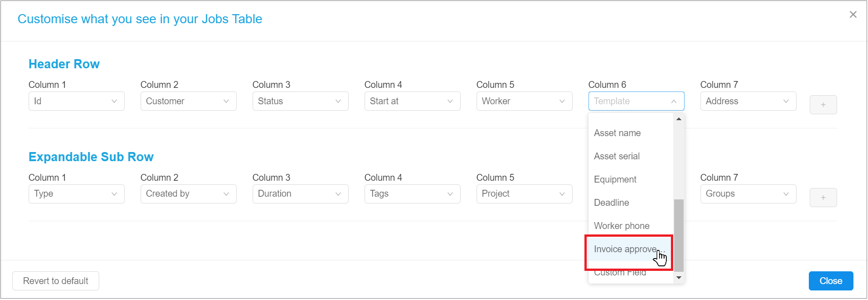The image size is (868, 300).
Task: Click the scroll-down arrow in the dropdown list
Action: (679, 278)
